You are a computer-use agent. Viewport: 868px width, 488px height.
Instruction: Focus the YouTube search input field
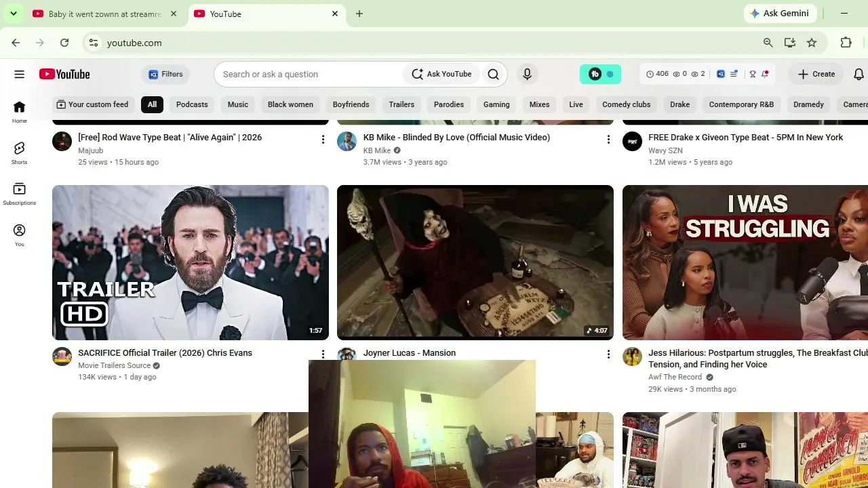tap(309, 75)
